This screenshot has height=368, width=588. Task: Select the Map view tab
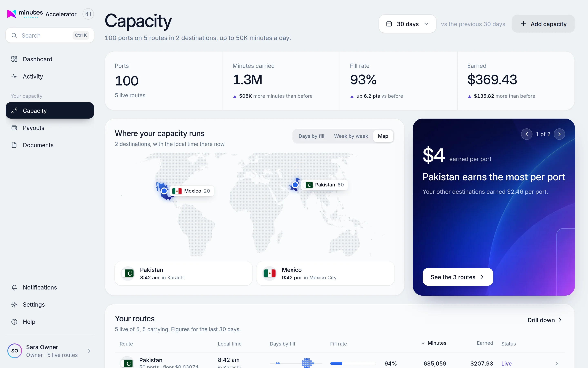point(383,136)
